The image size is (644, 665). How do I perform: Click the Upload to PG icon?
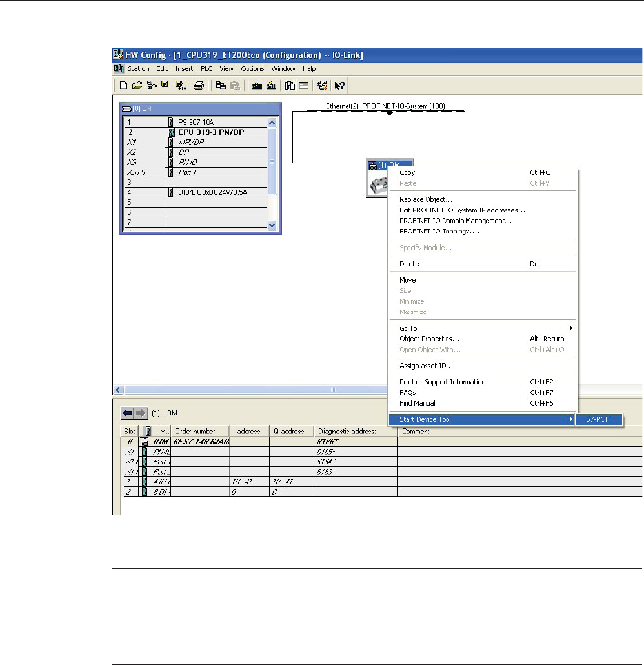(x=272, y=85)
